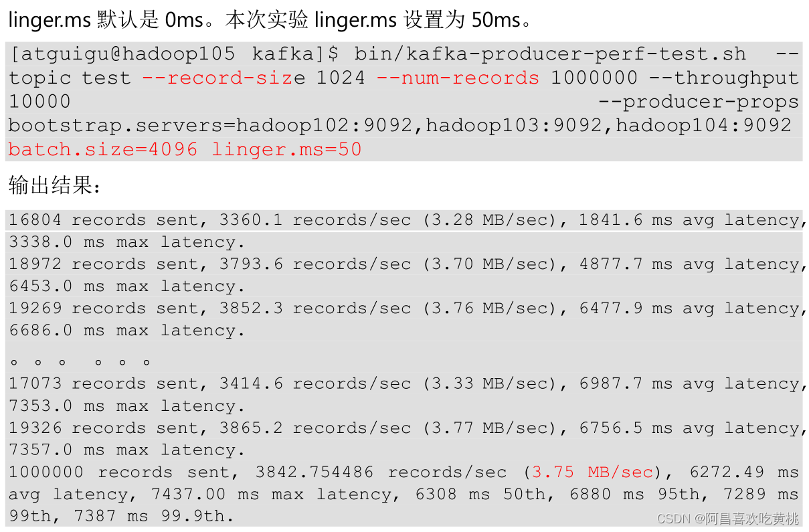The image size is (809, 532).
Task: Click the ellipsis dots row
Action: [x=80, y=362]
